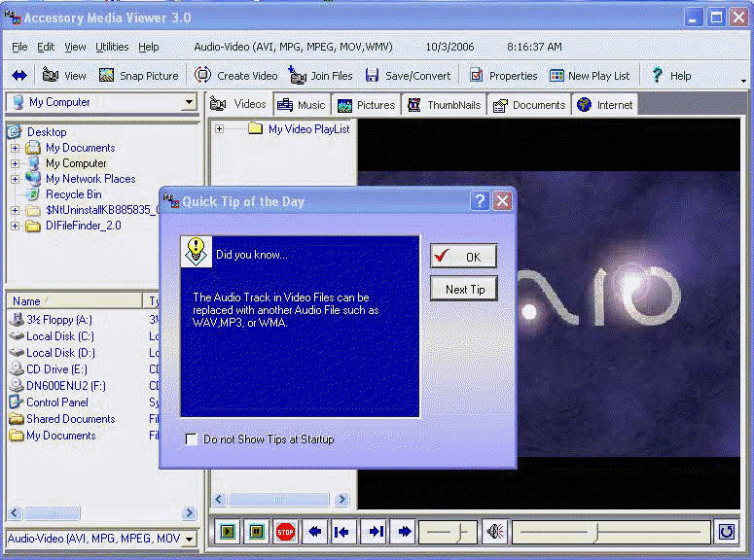
Task: Open Create Video tool
Action: click(x=235, y=76)
